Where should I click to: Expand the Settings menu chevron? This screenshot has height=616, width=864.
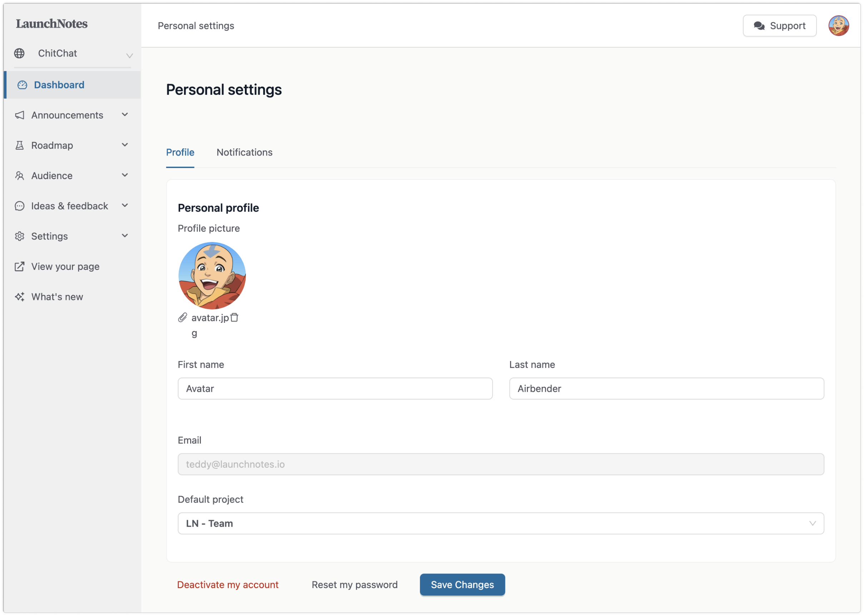[x=125, y=236]
